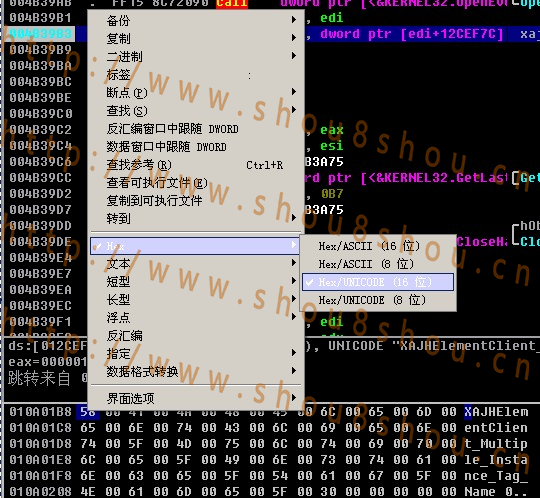Select disassembly address 004B39B1
Screen dimensions: 540x498
(40, 18)
